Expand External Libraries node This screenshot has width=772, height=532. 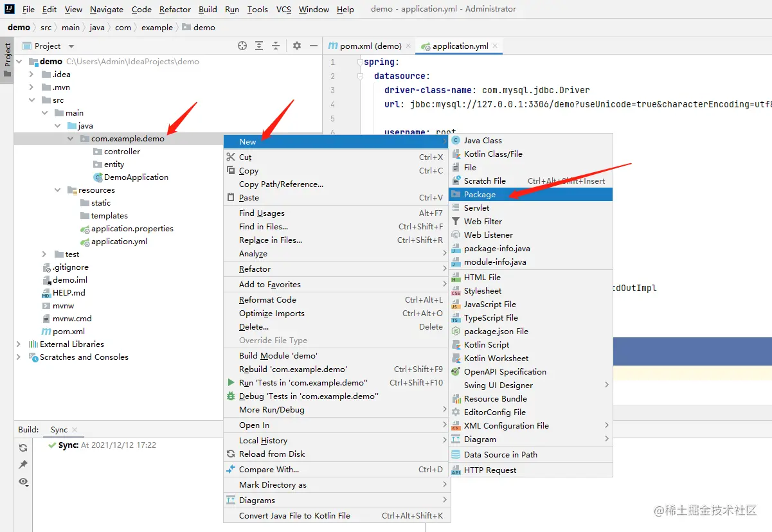point(19,344)
